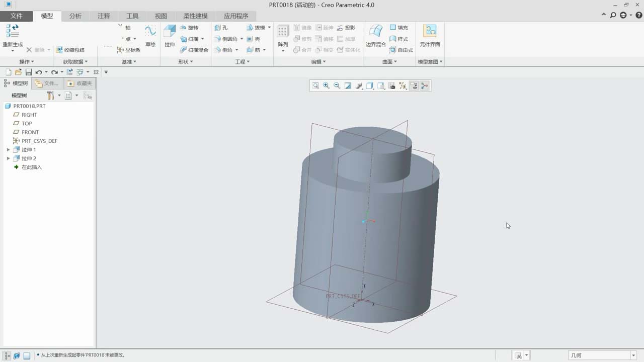This screenshot has height=362, width=644.
Task: Click the Redo arrow icon
Action: pyautogui.click(x=54, y=72)
